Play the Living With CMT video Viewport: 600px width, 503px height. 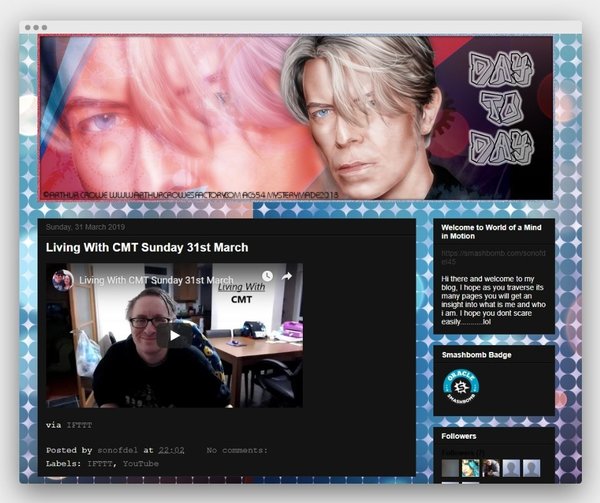(174, 336)
